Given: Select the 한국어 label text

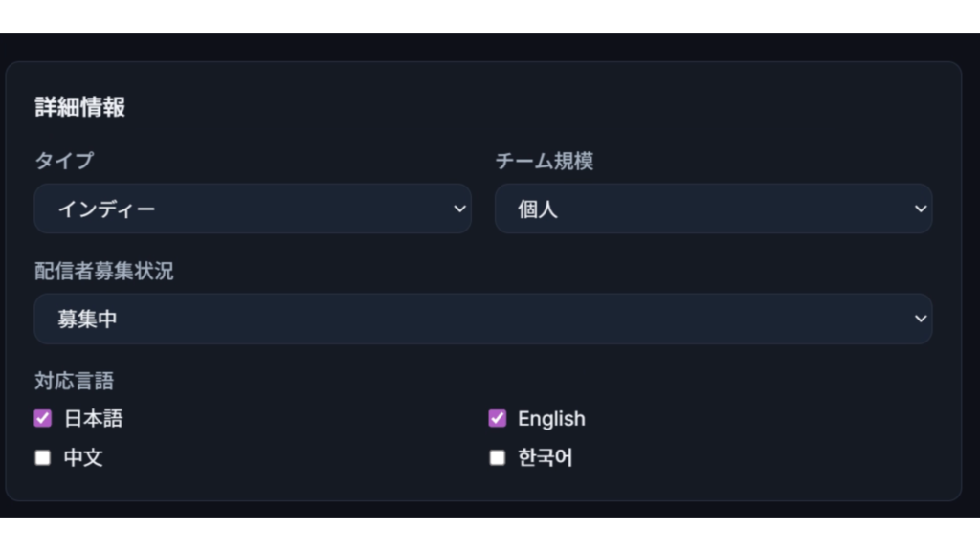Looking at the screenshot, I should 546,457.
